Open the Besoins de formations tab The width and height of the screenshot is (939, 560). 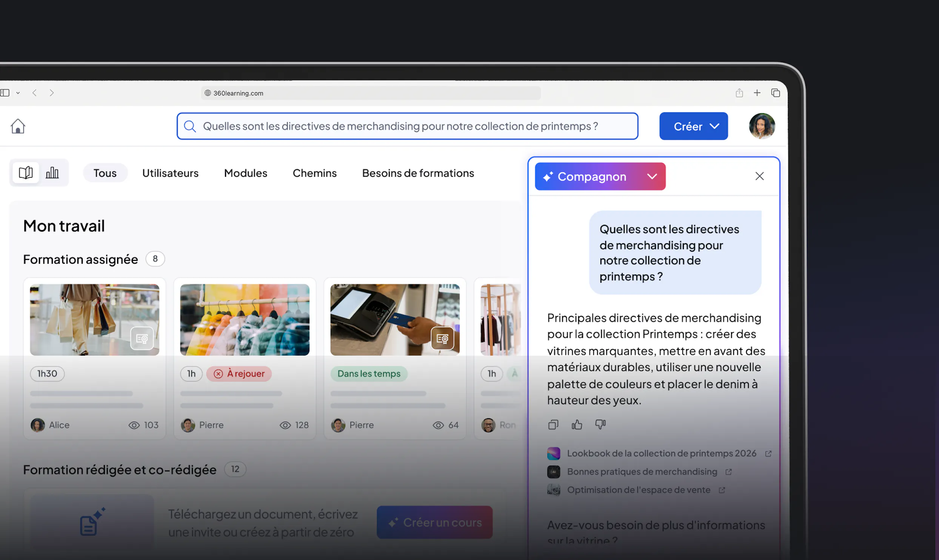418,173
